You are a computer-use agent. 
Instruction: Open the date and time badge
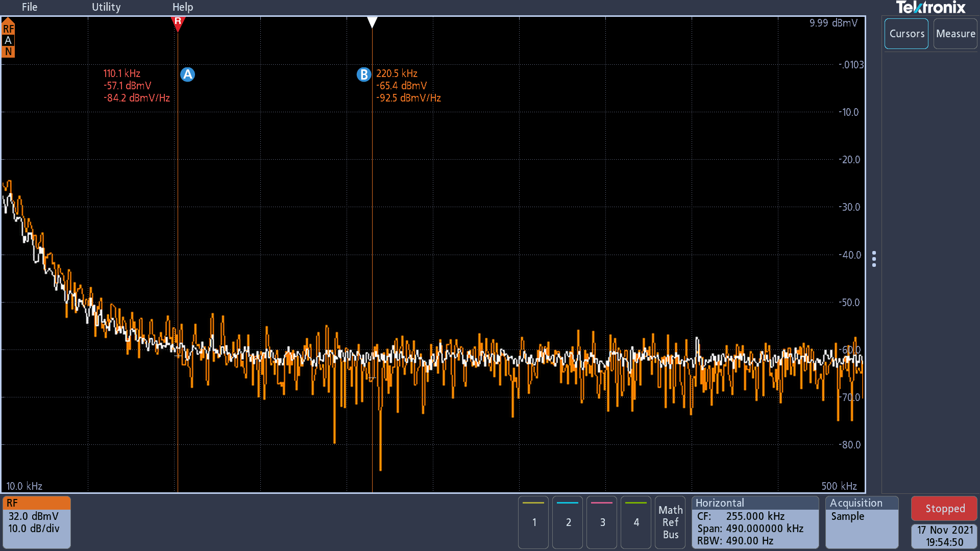pos(944,536)
